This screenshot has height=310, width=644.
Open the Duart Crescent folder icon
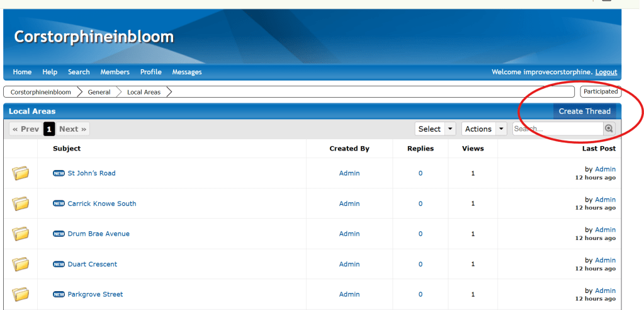21,264
